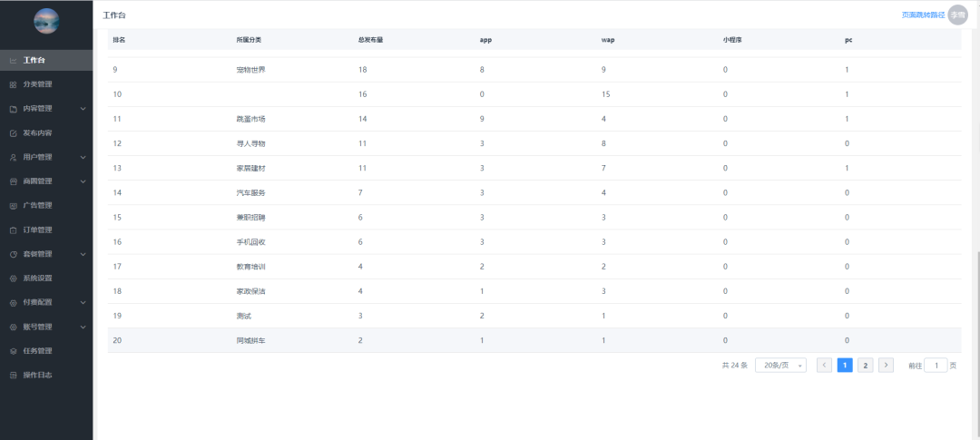Image resolution: width=980 pixels, height=440 pixels.
Task: Expand the 付费配置 submenu chevron
Action: pyautogui.click(x=83, y=302)
